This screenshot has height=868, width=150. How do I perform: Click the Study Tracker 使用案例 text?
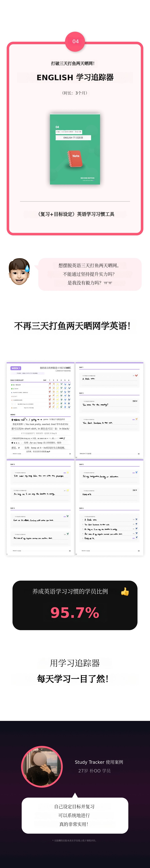click(99, 762)
